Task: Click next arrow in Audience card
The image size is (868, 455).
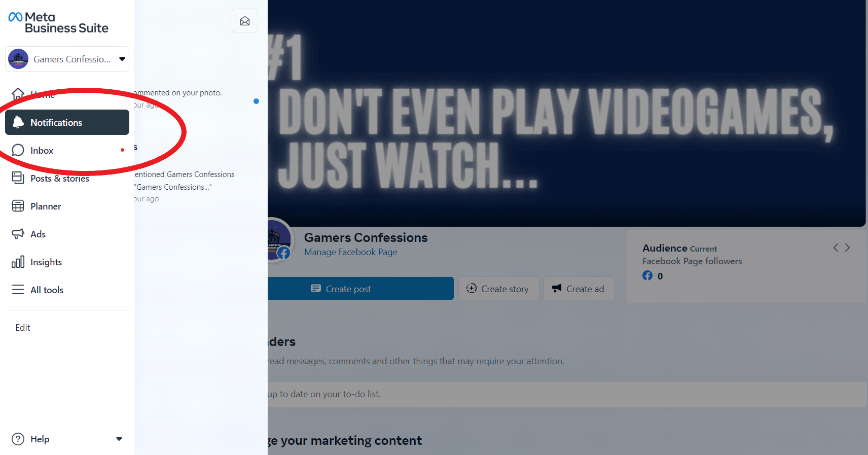Action: [x=847, y=248]
